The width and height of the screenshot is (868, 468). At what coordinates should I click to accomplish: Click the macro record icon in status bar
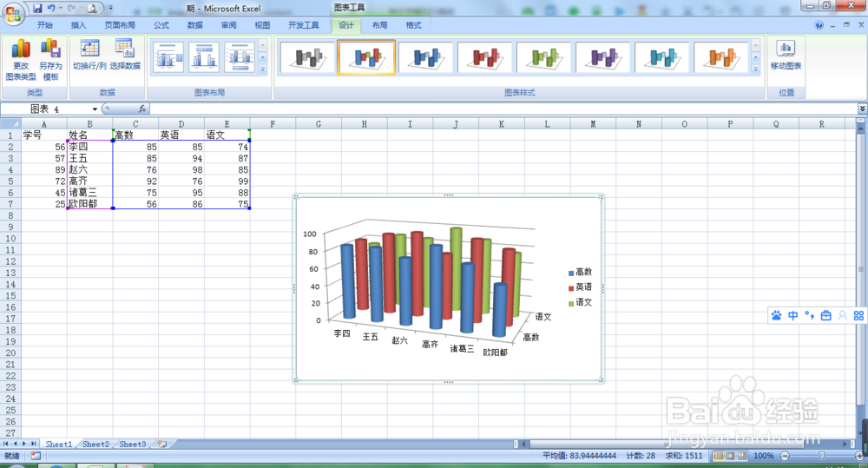click(36, 456)
